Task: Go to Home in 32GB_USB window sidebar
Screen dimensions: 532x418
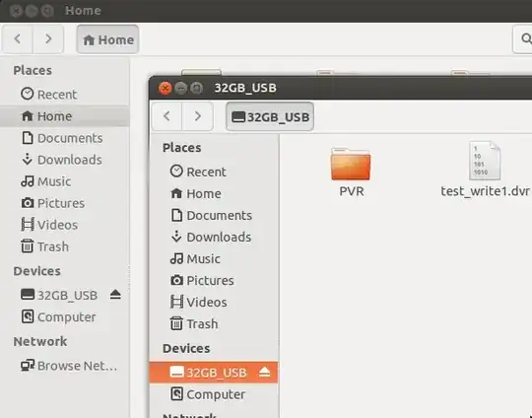Action: pyautogui.click(x=214, y=193)
